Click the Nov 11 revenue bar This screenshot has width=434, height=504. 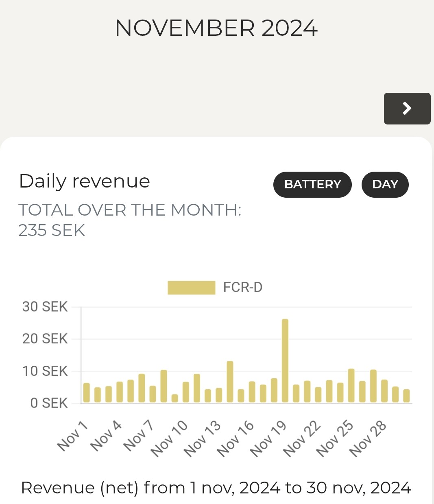[x=197, y=388]
